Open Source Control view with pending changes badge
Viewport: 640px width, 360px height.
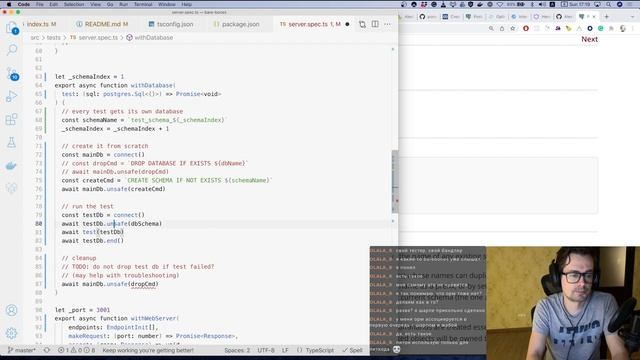(x=11, y=73)
